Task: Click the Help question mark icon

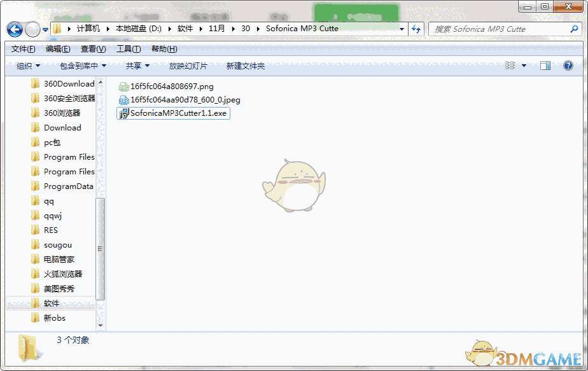Action: [x=568, y=65]
